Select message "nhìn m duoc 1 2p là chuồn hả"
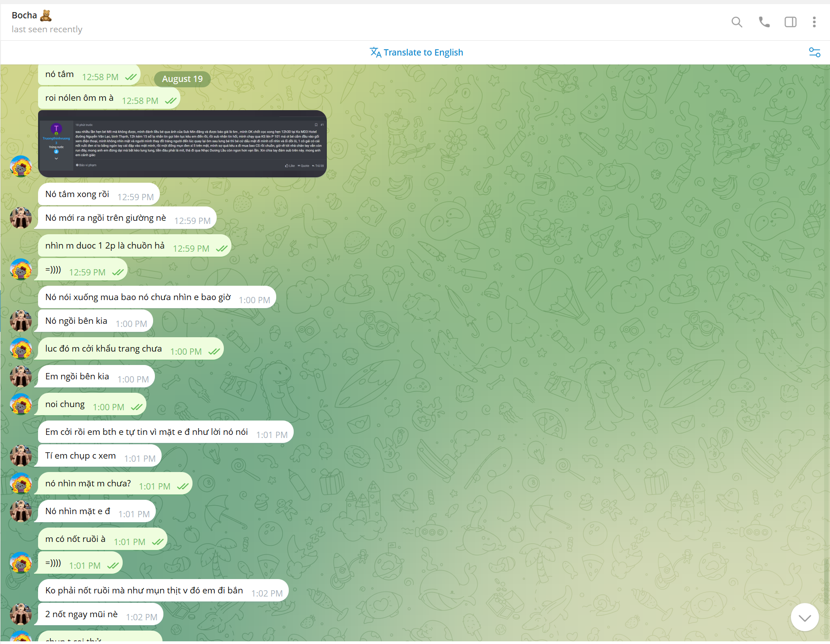 [134, 246]
